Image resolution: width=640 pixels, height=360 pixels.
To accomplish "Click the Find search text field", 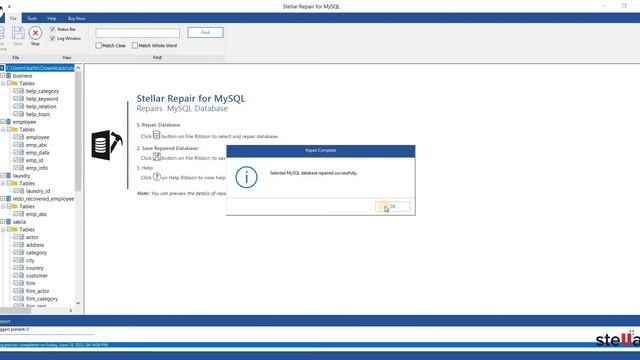I will (x=138, y=33).
